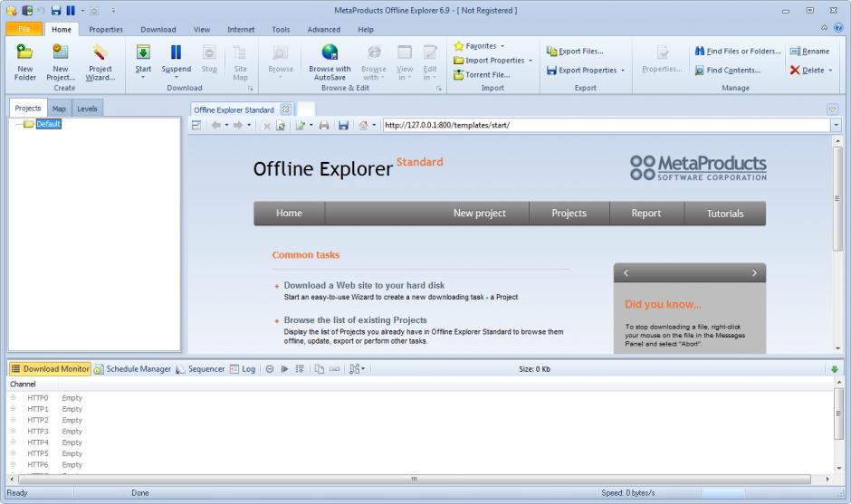Screen dimensions: 851x504
Task: Click the quick access Suspend icon
Action: 71,10
